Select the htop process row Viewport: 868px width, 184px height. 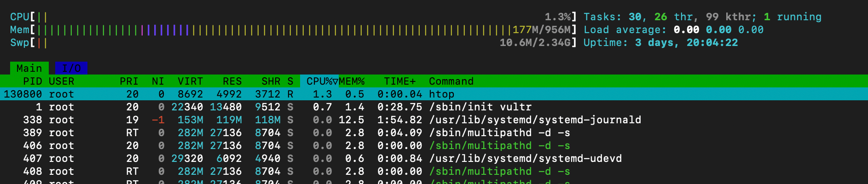tap(441, 94)
